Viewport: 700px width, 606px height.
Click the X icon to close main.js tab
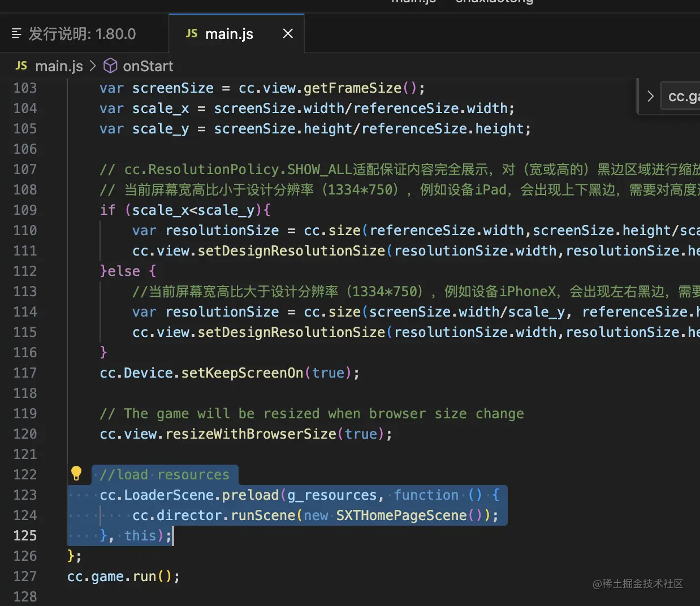(288, 33)
